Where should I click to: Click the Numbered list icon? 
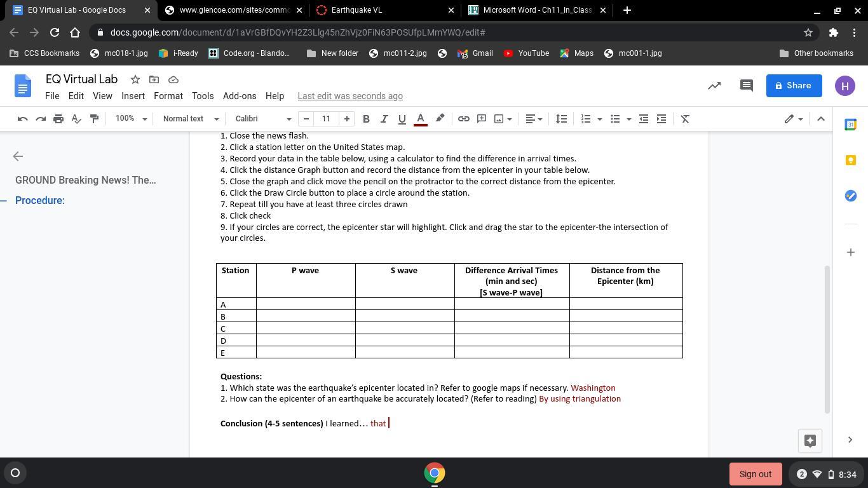pyautogui.click(x=586, y=119)
